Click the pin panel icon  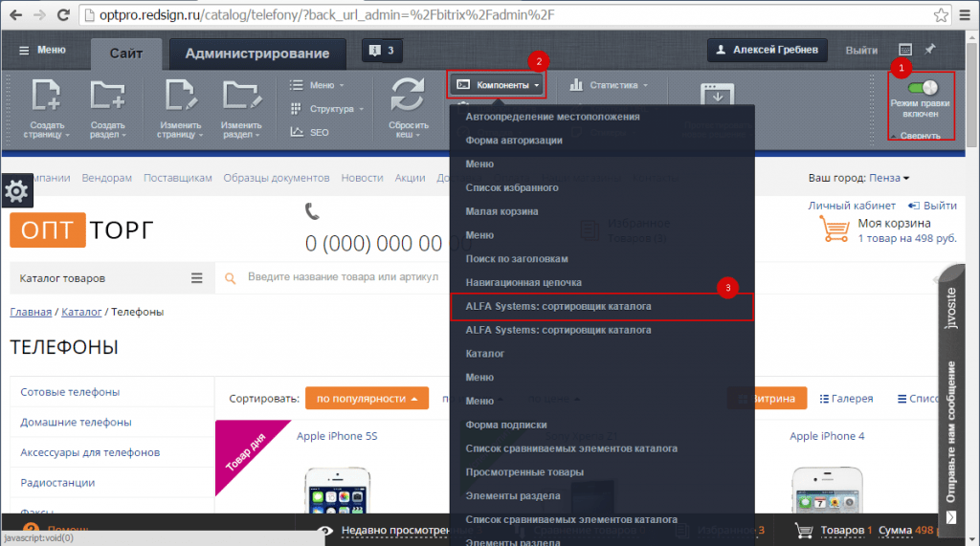tap(930, 50)
